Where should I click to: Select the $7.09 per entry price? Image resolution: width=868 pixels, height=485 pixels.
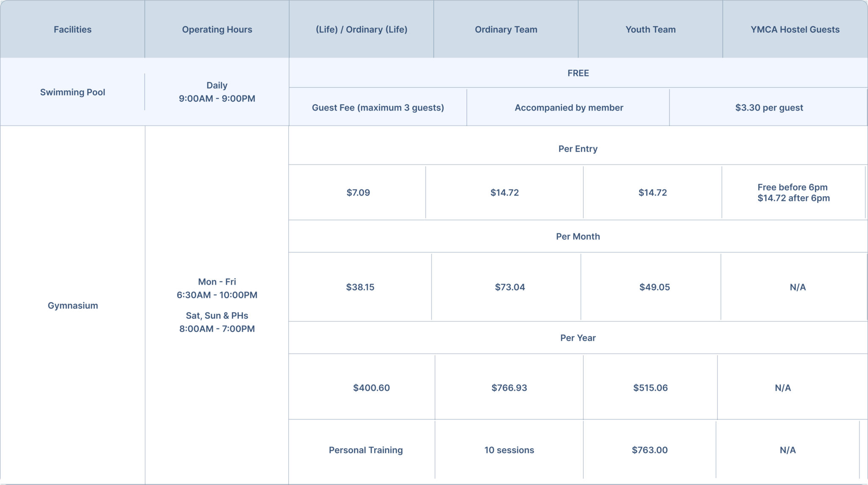coord(358,192)
